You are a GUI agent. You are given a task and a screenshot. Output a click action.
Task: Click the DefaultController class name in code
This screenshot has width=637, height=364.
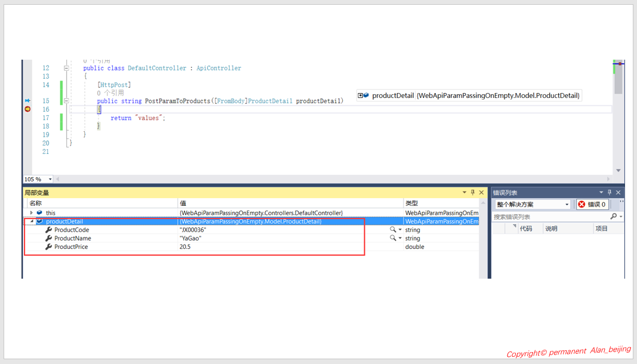157,68
